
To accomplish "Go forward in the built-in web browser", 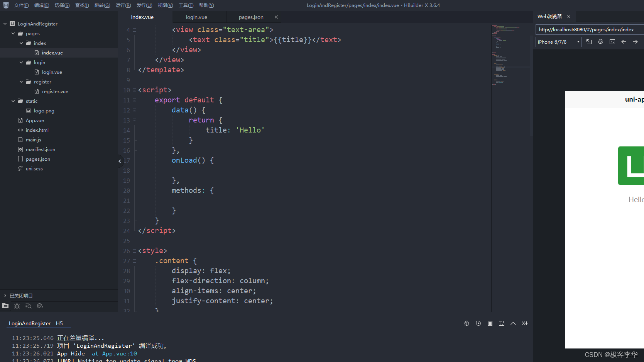I will tap(635, 42).
